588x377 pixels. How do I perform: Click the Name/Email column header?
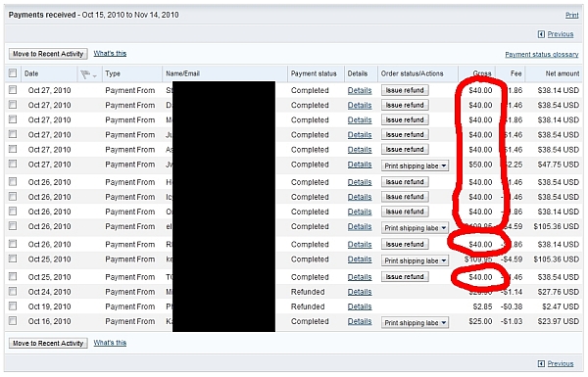pos(182,73)
